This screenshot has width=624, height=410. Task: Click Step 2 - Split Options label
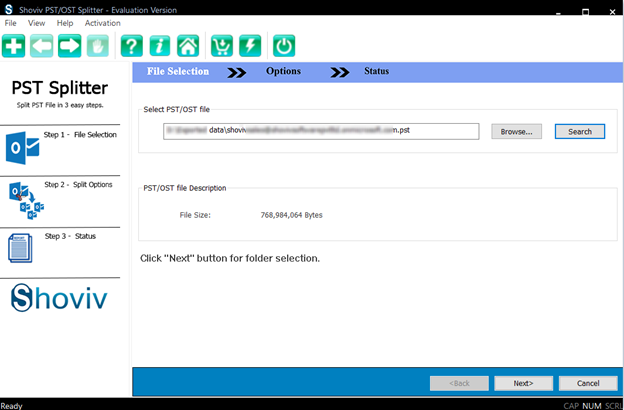(x=78, y=184)
